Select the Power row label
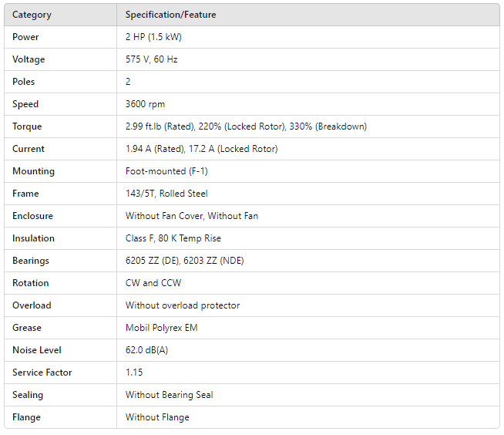Viewport: 504px width, 435px height. (x=25, y=37)
